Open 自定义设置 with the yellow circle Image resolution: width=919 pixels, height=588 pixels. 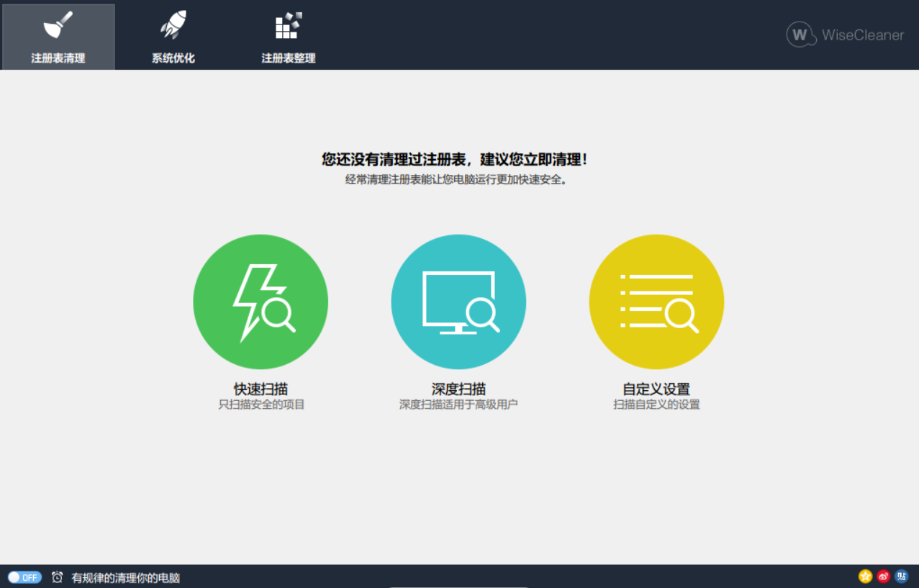point(656,301)
